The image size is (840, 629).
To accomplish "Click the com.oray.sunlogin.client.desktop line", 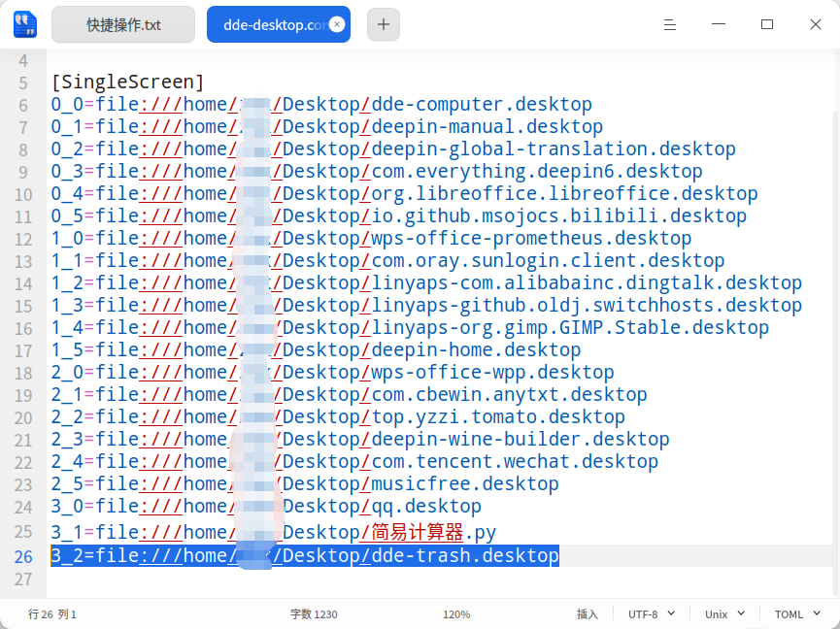I will tap(387, 261).
